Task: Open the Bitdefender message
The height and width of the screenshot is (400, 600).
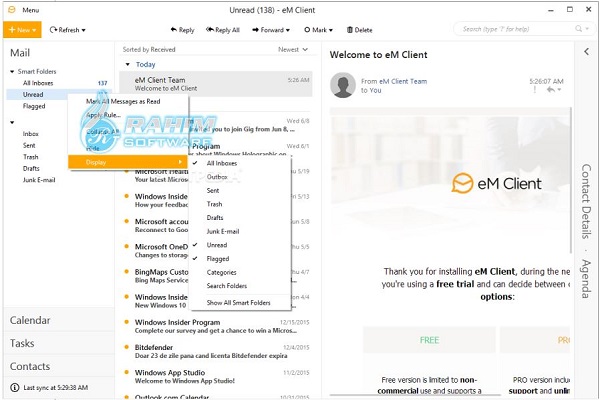Action: coord(216,351)
